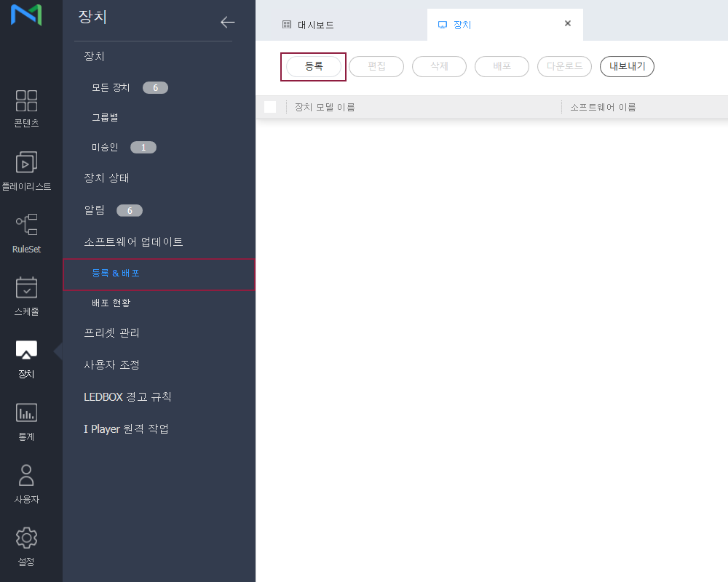
Task: Open 미승인 devices list
Action: tap(105, 147)
